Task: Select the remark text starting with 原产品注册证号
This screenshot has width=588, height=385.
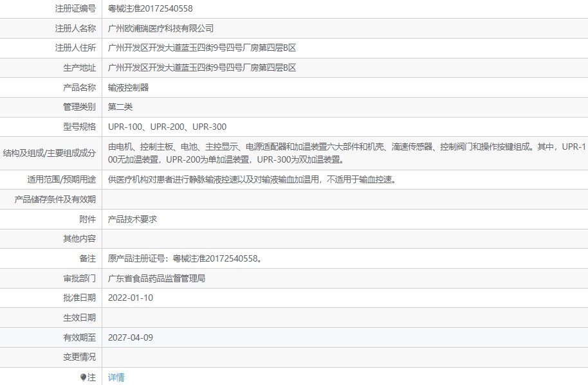Action: point(185,258)
